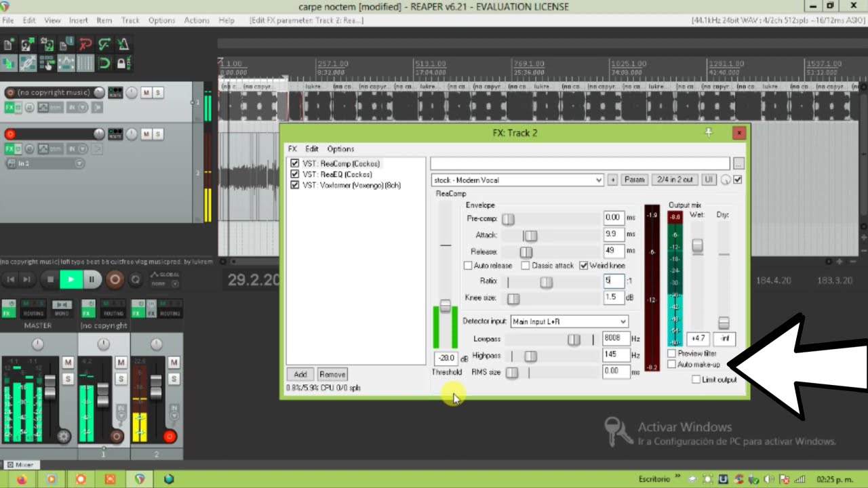
Task: Open the File menu
Action: (7, 20)
